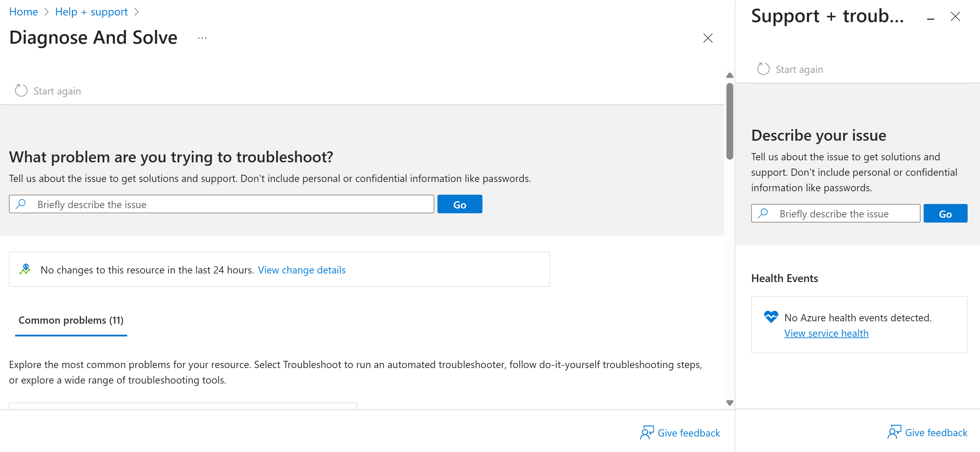Click feedback person icon in Support panel

tap(894, 432)
